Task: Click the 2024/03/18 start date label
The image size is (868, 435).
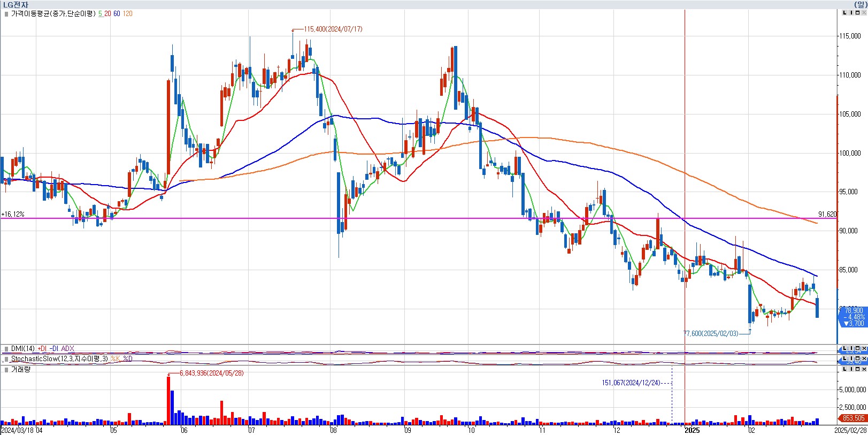Action: pos(17,430)
